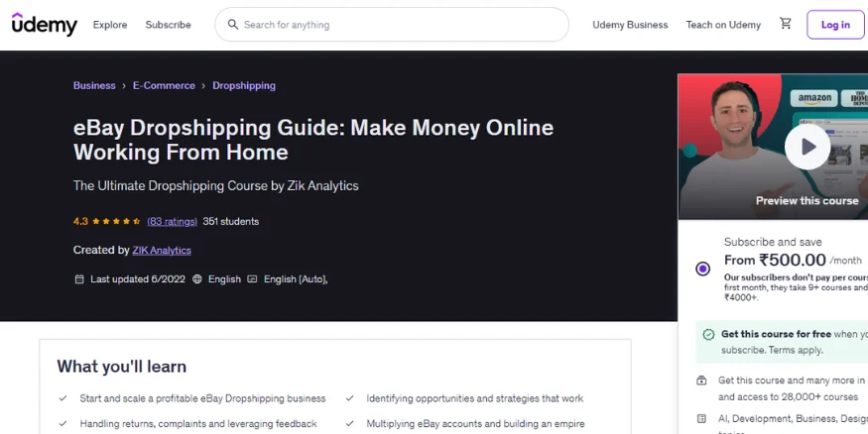Screen dimensions: 868x434
Task: Click the calendar icon beside Last updated
Action: tap(79, 279)
